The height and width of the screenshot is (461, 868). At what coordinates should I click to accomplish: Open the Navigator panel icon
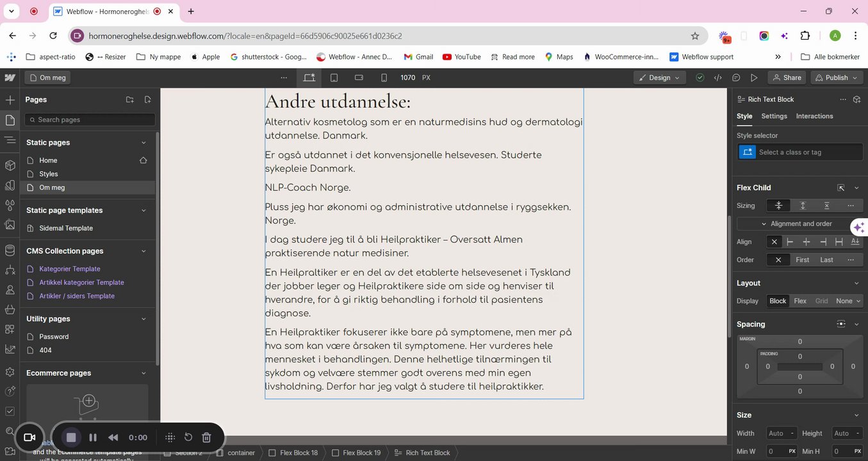coord(10,140)
